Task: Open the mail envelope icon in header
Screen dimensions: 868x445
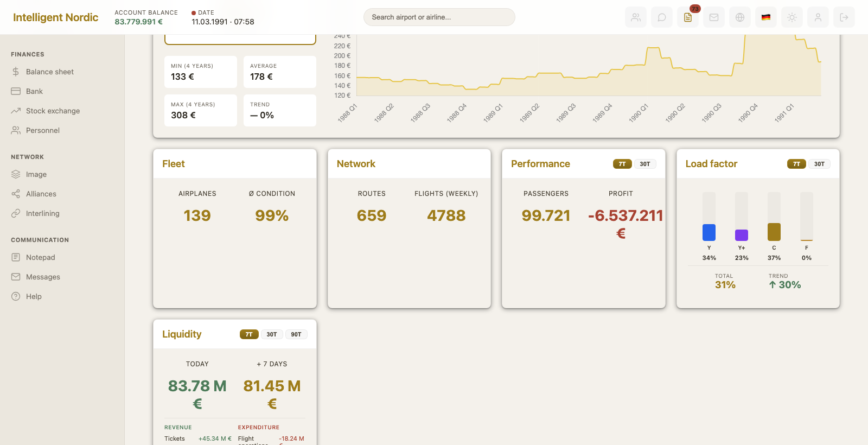Action: tap(714, 17)
